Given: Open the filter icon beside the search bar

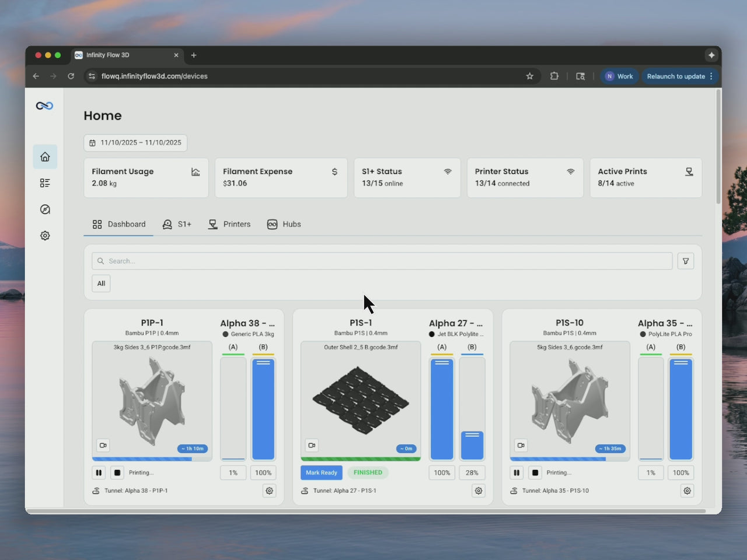Looking at the screenshot, I should 685,261.
